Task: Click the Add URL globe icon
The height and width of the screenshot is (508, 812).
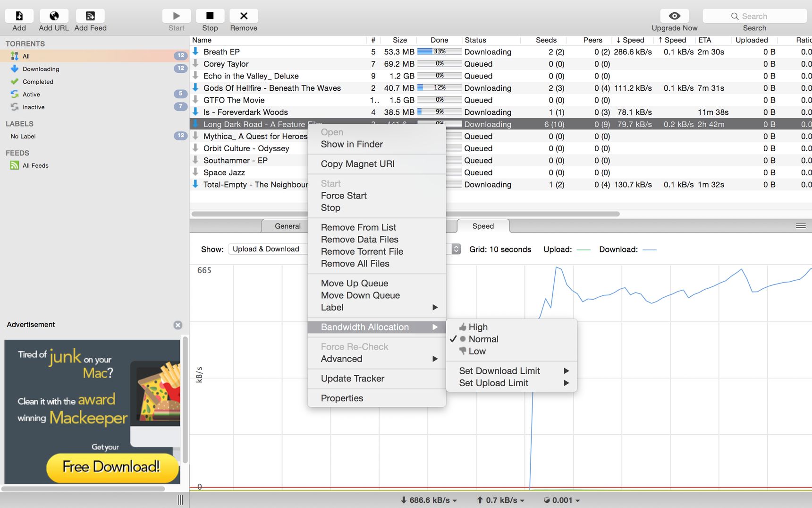Action: pos(54,16)
